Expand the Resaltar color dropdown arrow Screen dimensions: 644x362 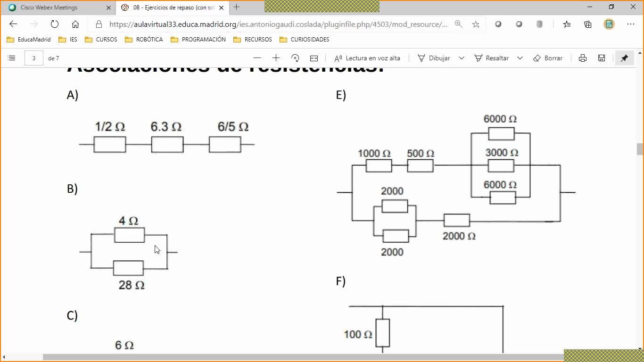click(x=520, y=58)
